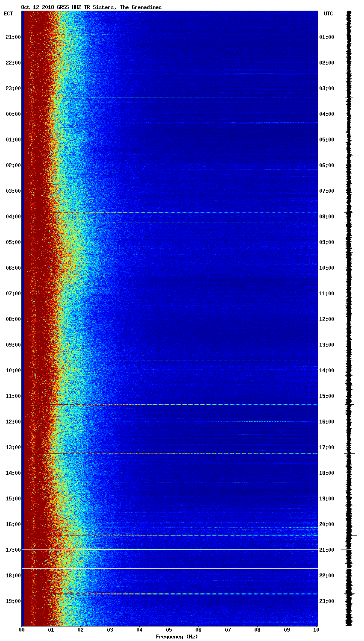Viewport: 364px width, 641px height.
Task: Click the 04:00 label on the ECT axis
Action: 13,217
